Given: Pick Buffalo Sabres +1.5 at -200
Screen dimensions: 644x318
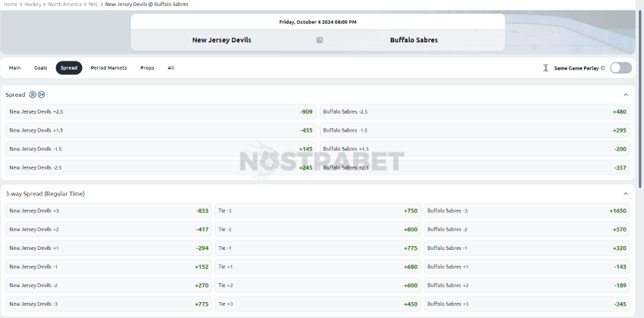Looking at the screenshot, I should pos(475,149).
